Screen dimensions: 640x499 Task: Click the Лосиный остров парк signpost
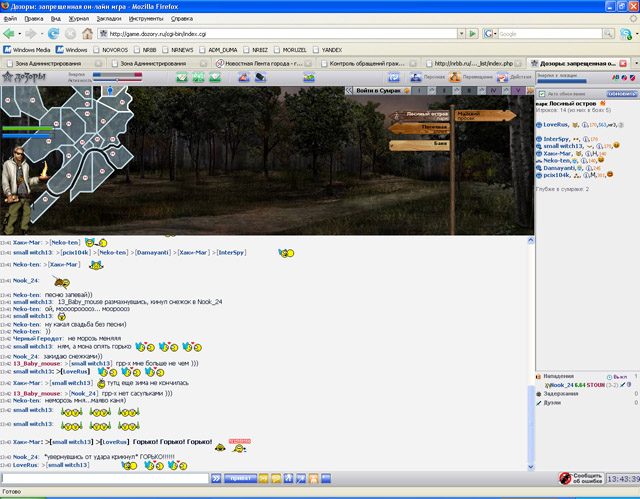click(420, 115)
